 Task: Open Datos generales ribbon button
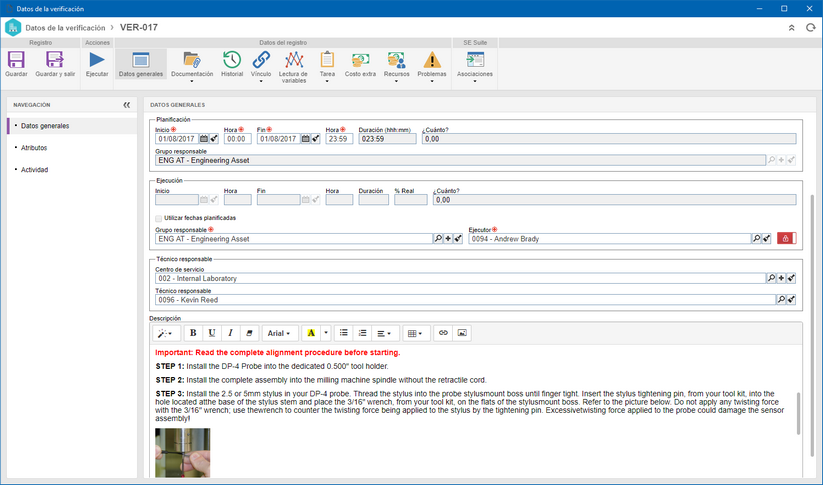click(141, 64)
